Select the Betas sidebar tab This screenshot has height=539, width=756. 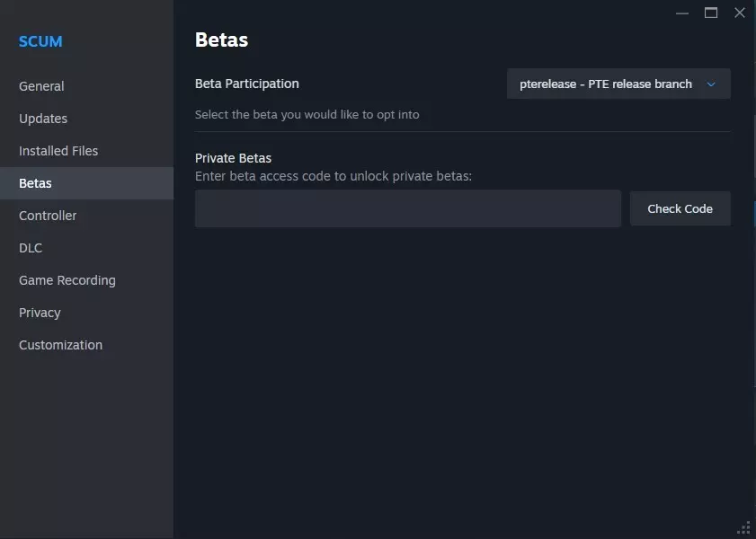click(x=36, y=183)
